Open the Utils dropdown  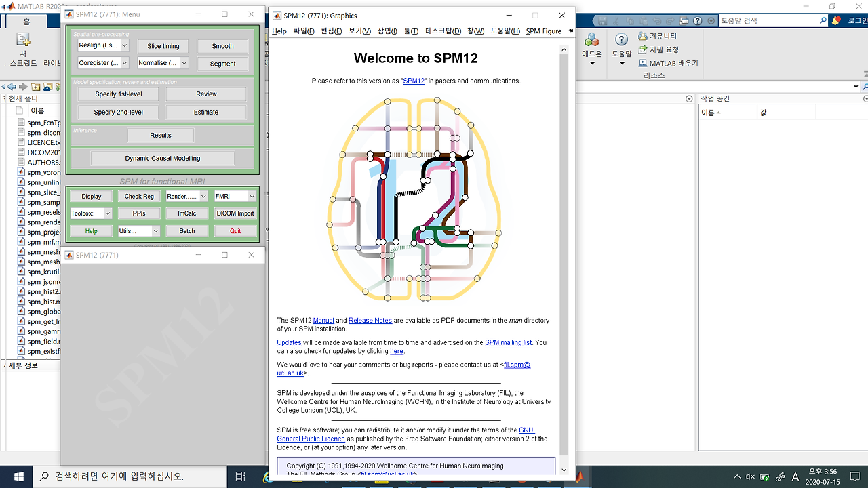139,230
